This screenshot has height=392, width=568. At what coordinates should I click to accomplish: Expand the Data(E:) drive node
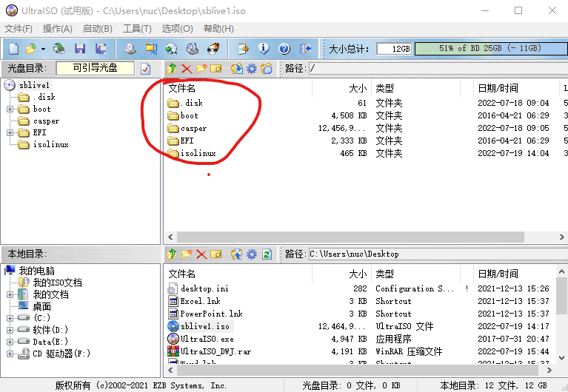coord(10,342)
